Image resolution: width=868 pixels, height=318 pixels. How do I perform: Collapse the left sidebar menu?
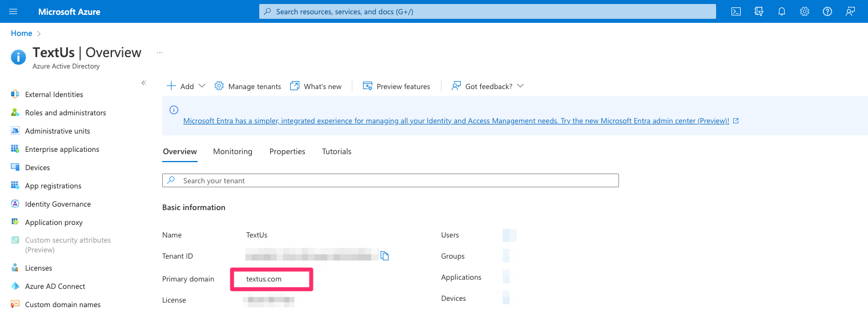click(x=144, y=83)
